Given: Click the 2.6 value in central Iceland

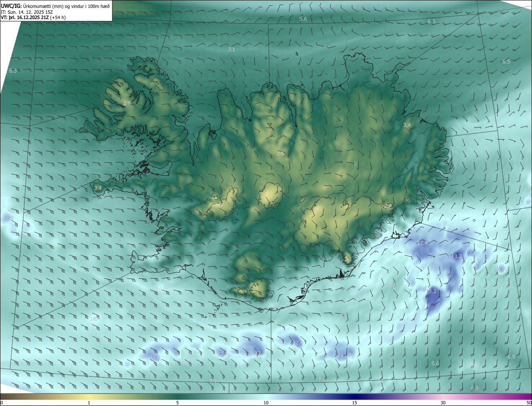Looking at the screenshot, I should point(281,154).
